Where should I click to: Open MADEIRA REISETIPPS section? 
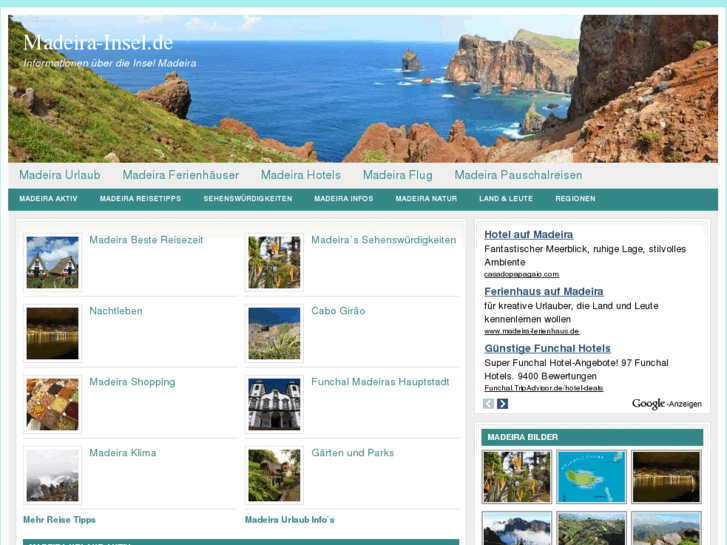pyautogui.click(x=140, y=199)
